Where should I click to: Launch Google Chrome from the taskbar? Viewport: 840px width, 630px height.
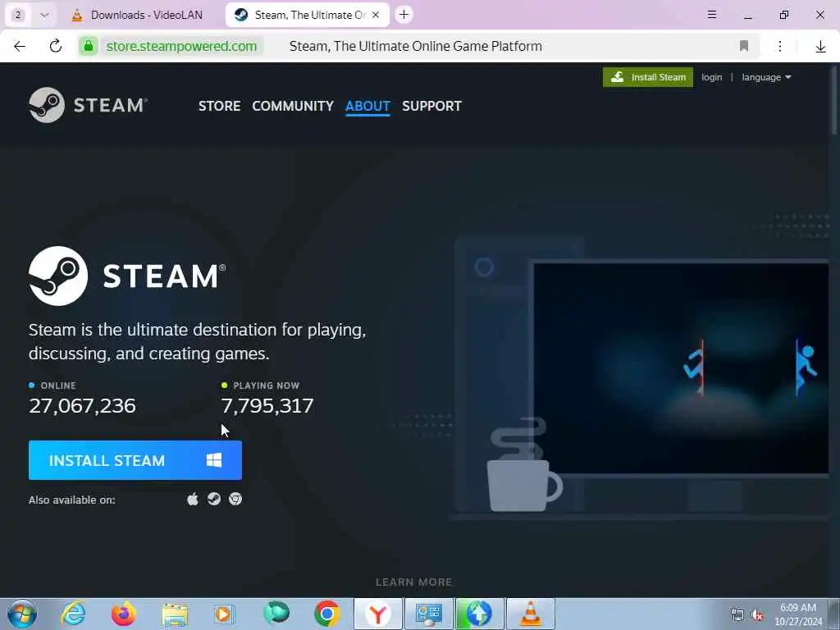(x=326, y=614)
